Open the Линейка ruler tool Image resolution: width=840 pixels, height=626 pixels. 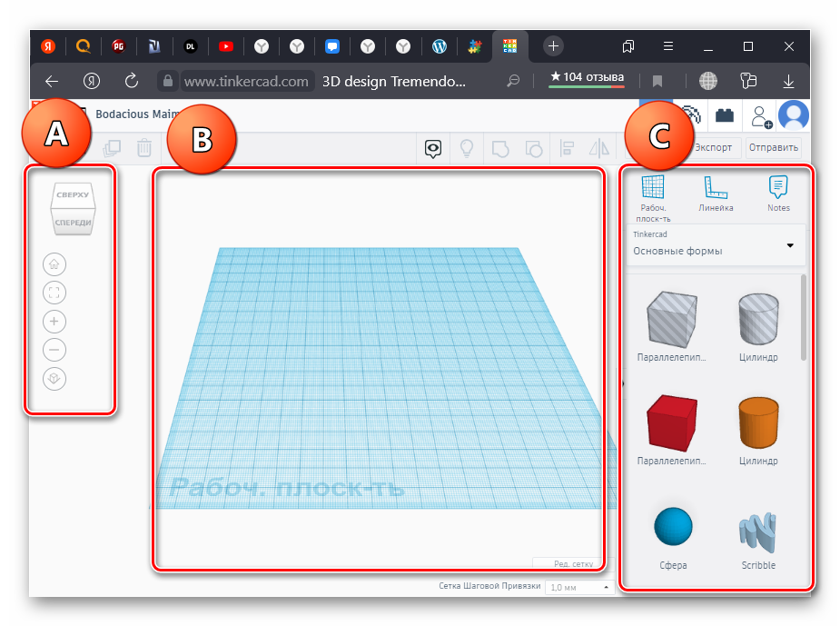point(716,194)
